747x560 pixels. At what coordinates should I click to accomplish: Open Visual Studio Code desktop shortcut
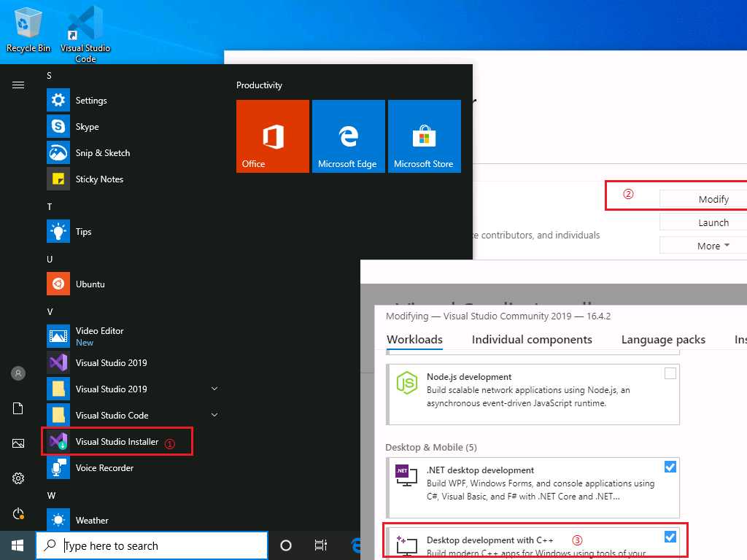coord(85,34)
